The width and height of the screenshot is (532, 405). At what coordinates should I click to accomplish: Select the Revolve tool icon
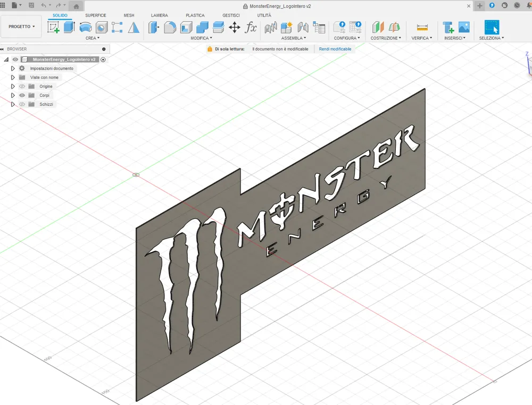[86, 27]
